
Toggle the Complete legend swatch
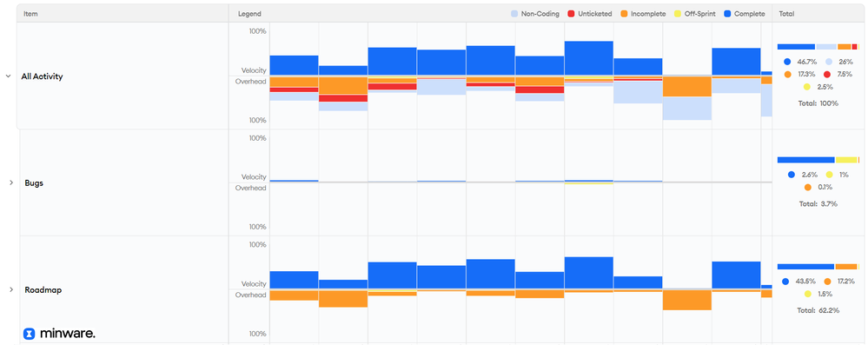pos(727,14)
